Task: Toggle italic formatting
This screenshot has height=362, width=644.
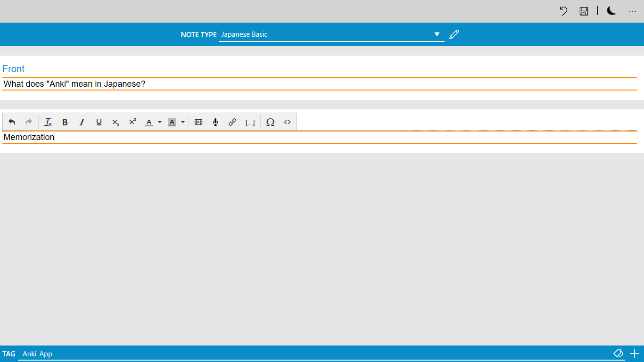Action: (x=82, y=122)
